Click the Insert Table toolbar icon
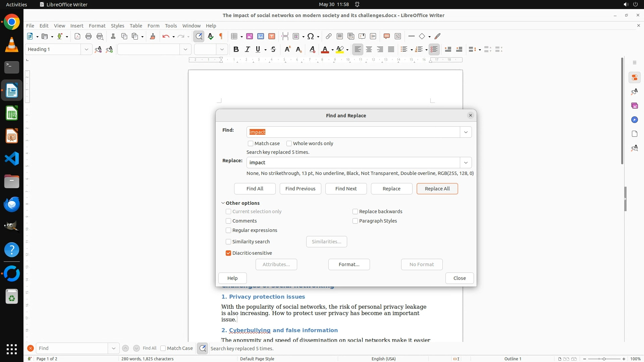The image size is (644, 362). coord(234,36)
